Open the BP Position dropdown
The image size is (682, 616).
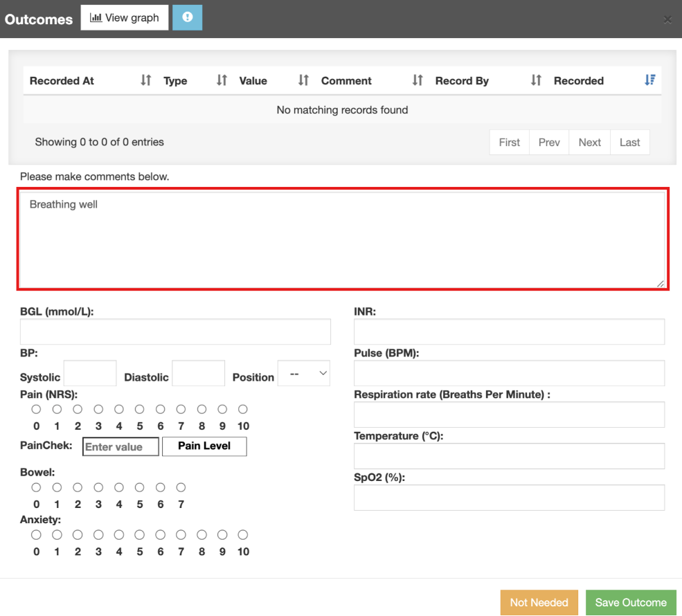(x=304, y=374)
